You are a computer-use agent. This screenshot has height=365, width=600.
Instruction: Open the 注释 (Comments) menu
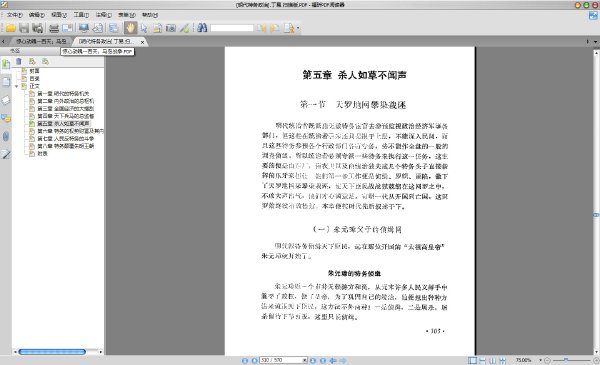[x=103, y=15]
